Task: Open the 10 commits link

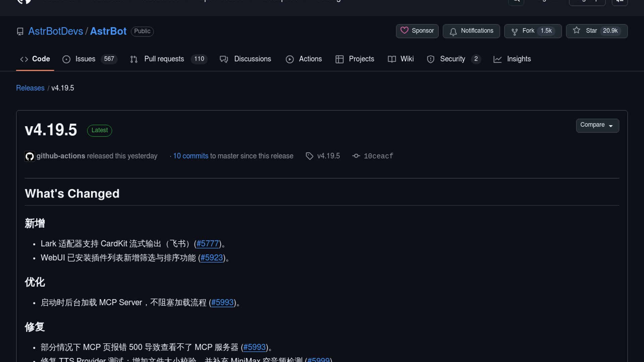Action: pos(191,156)
